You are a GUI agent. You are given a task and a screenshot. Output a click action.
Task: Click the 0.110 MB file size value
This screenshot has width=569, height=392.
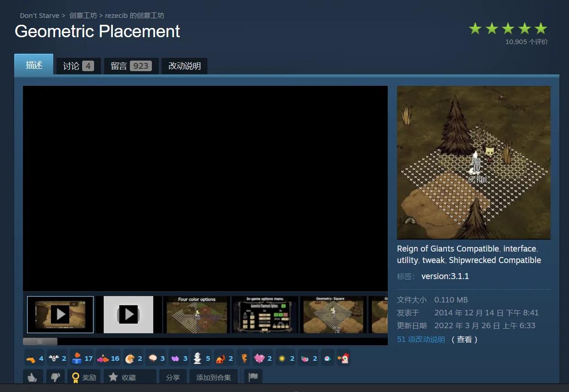[451, 300]
